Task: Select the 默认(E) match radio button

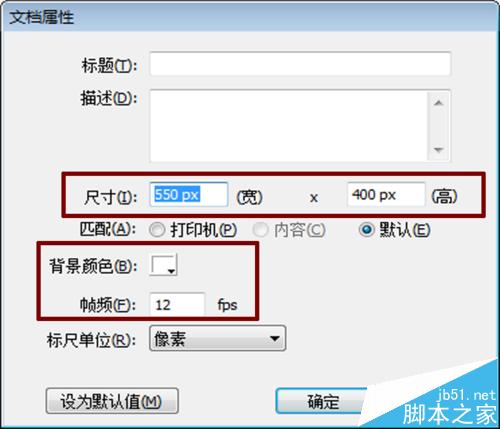Action: click(367, 230)
